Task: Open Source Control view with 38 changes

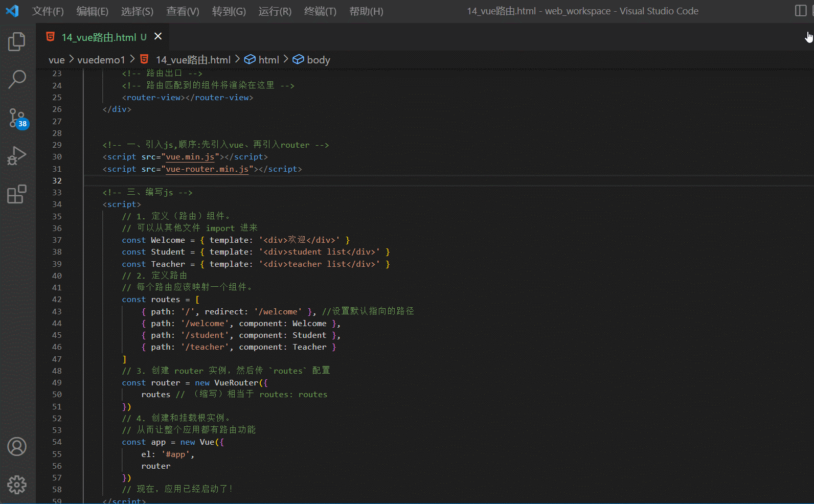Action: (18, 118)
